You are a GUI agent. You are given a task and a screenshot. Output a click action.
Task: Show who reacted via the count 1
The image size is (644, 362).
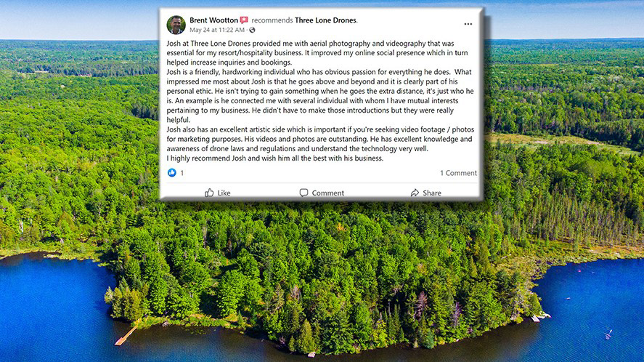coord(182,173)
